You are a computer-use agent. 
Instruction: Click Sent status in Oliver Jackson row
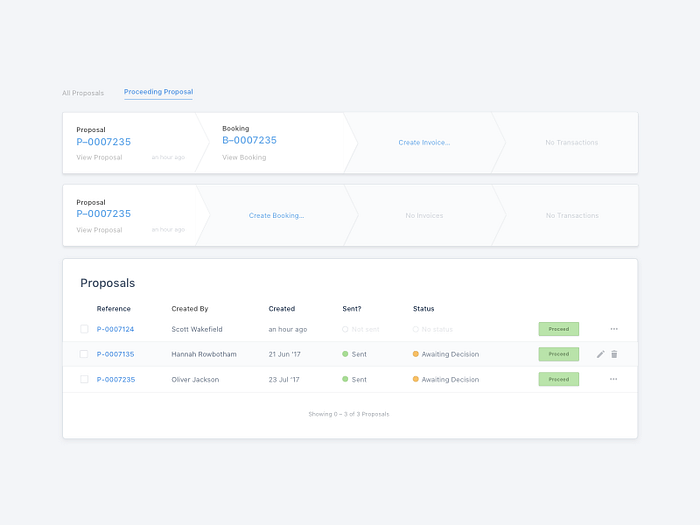[354, 379]
